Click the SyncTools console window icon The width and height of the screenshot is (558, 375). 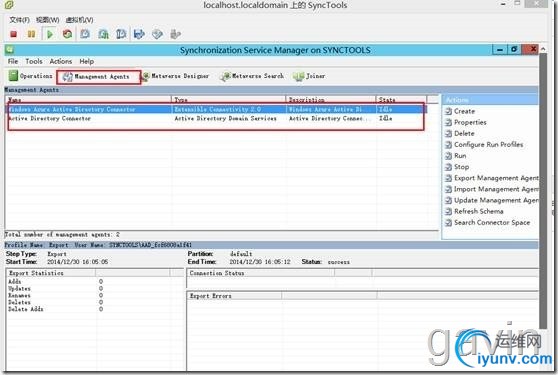tap(9, 5)
